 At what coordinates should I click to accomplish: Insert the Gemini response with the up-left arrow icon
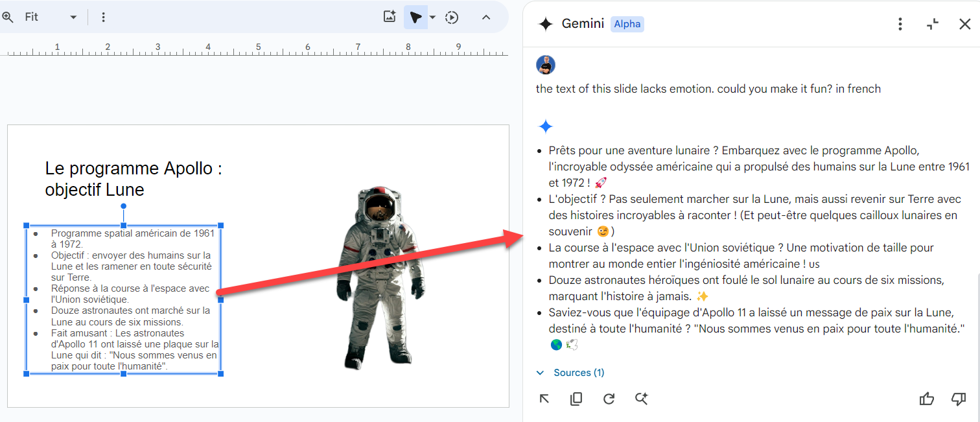point(544,399)
